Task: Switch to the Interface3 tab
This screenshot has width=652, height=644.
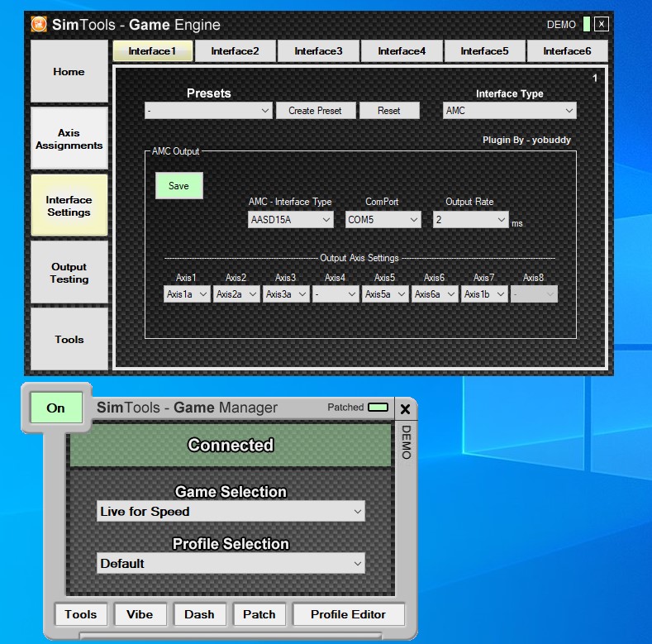Action: pos(318,50)
